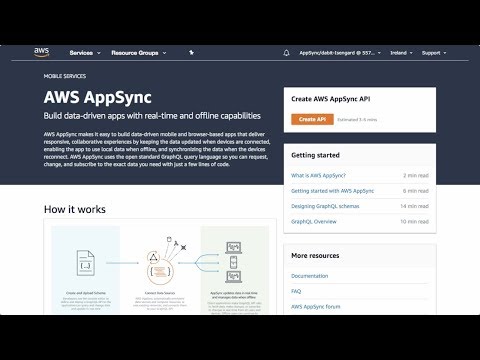Click the top laptop device icon in diagram

coord(234,248)
